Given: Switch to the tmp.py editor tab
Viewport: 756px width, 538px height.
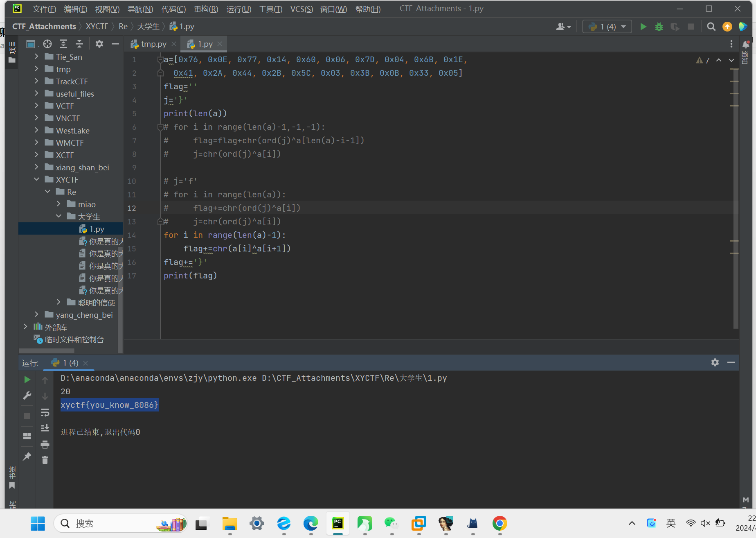Looking at the screenshot, I should pos(153,44).
